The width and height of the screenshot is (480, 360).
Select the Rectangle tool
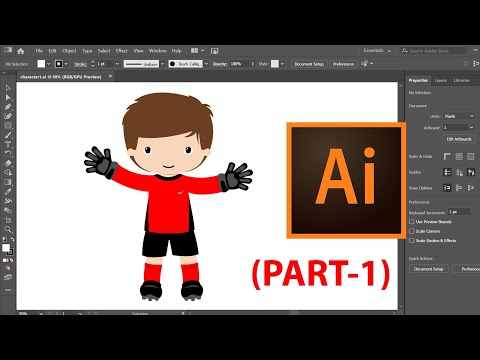click(8, 126)
